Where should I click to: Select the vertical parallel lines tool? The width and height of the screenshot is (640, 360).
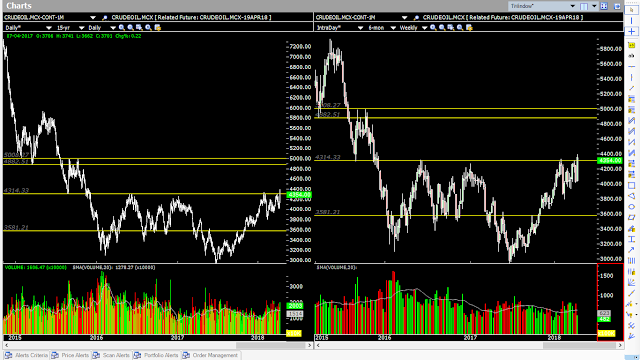[631, 261]
